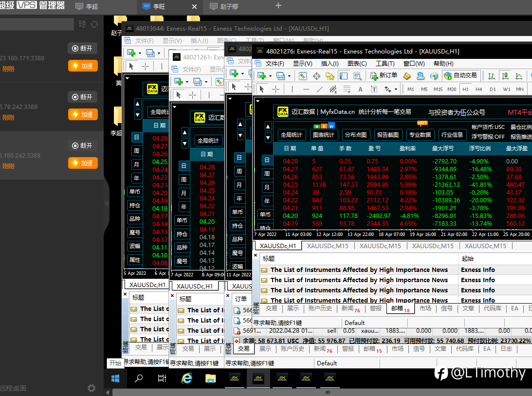Open the 工具(T) menu
532x396 pixels.
pyautogui.click(x=385, y=64)
